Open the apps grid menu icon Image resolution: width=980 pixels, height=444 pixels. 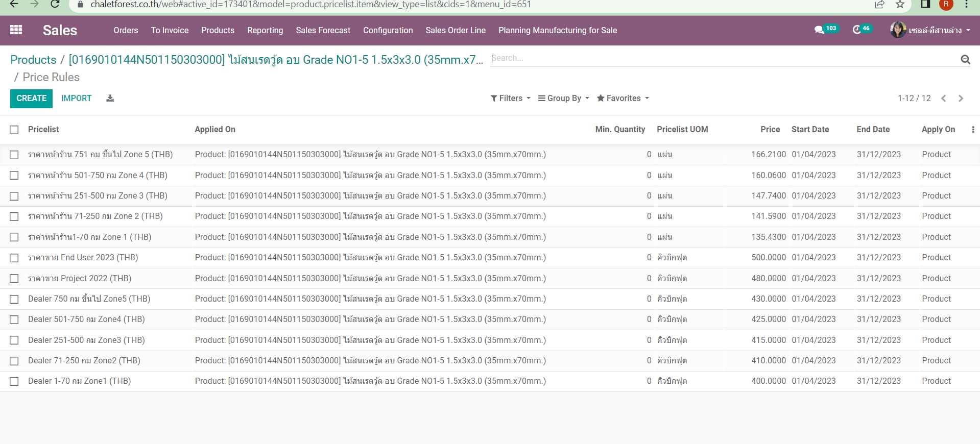click(x=16, y=30)
